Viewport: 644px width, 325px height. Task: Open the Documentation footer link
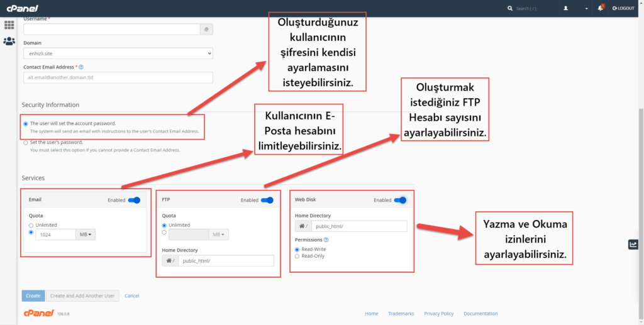(x=480, y=314)
